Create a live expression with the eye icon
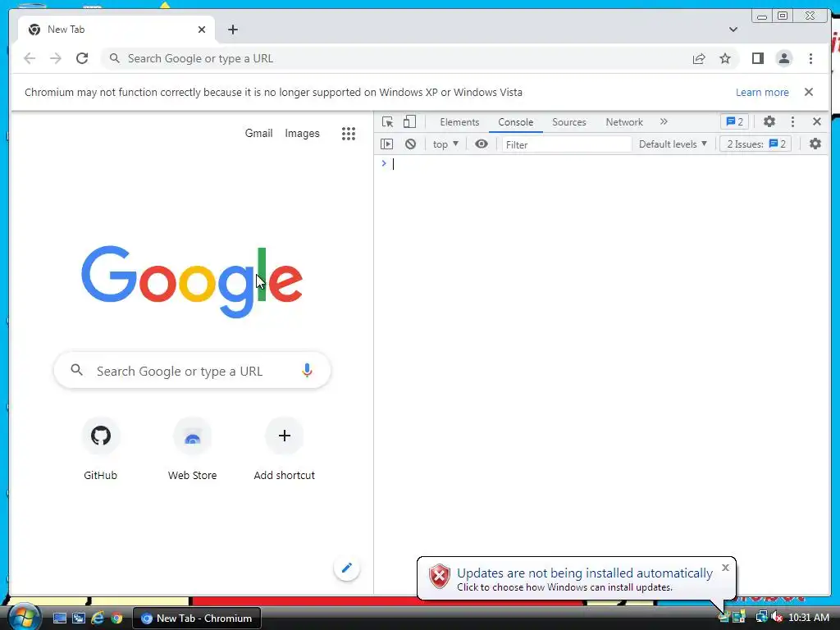Screen dimensions: 840x630 (481, 144)
